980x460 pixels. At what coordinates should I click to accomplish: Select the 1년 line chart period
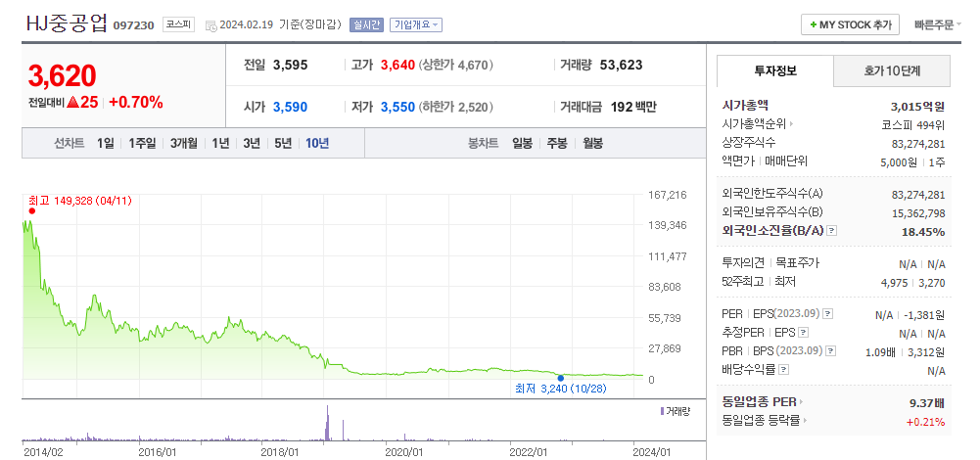220,143
